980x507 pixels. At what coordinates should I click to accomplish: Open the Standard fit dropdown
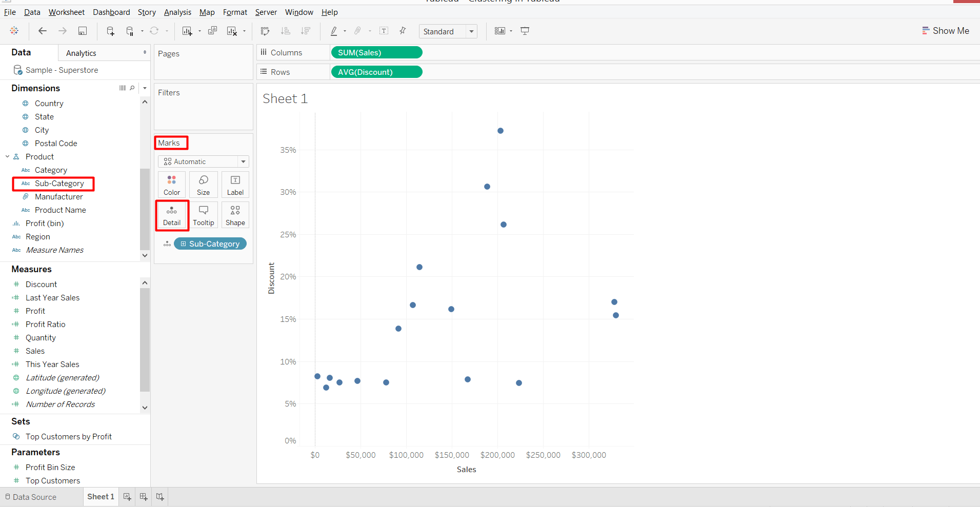click(x=471, y=31)
